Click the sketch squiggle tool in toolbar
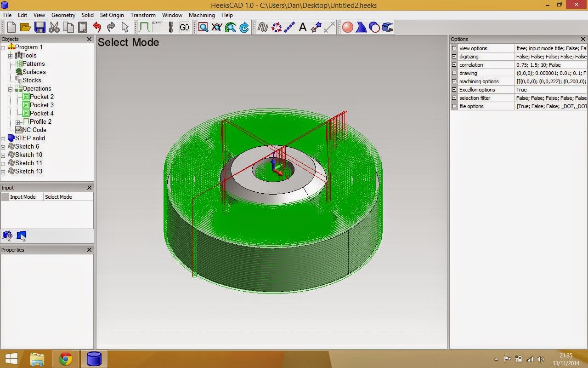 (263, 28)
